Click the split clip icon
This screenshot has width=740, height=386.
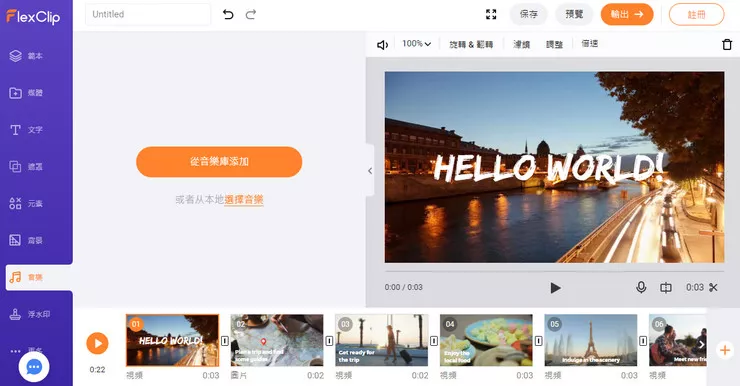click(x=665, y=287)
